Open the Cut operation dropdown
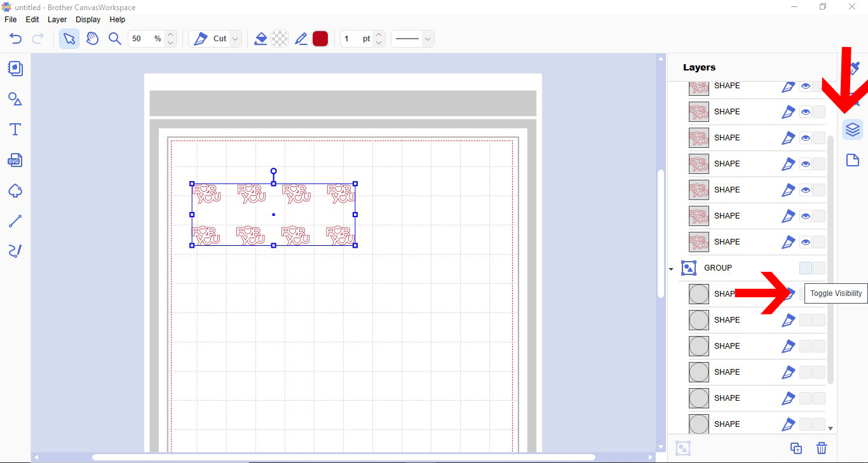868x463 pixels. pos(216,39)
